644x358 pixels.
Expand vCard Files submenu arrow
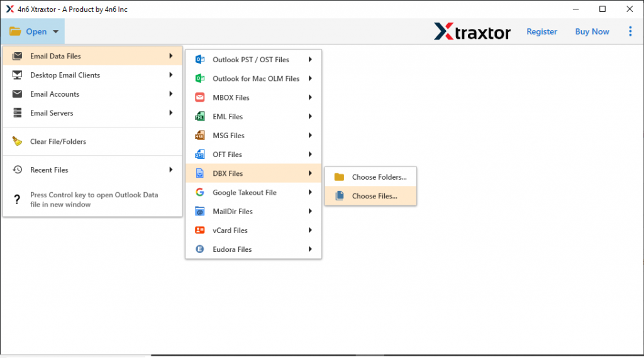(310, 230)
